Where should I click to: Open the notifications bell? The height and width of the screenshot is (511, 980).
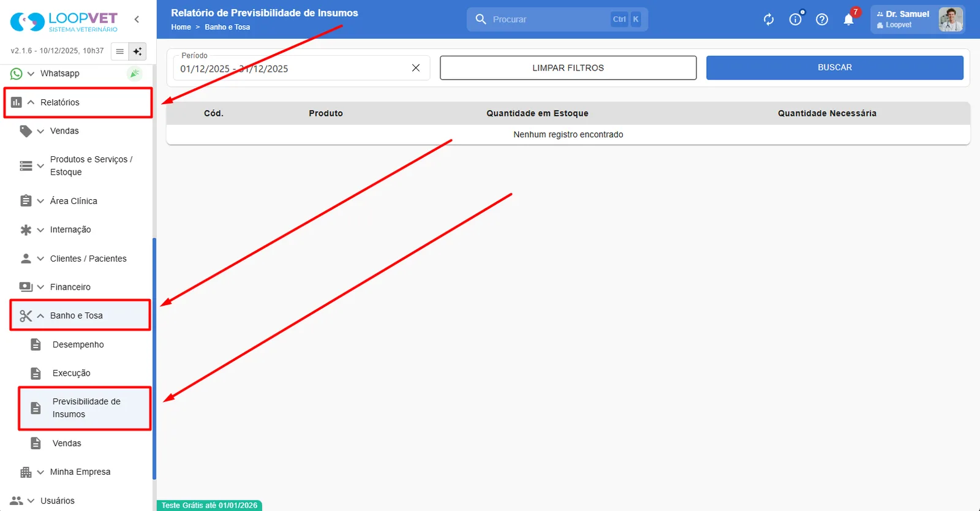[x=849, y=20]
